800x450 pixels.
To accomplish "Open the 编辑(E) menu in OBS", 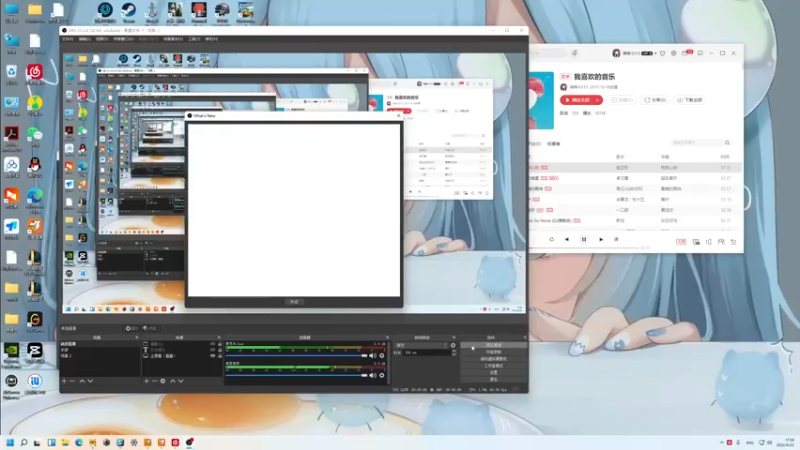I will 84,39.
